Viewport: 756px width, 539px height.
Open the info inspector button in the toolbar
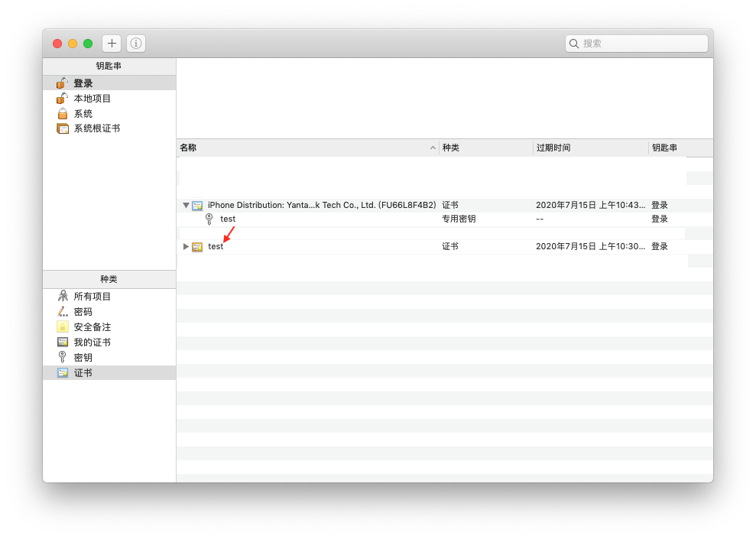[x=136, y=44]
